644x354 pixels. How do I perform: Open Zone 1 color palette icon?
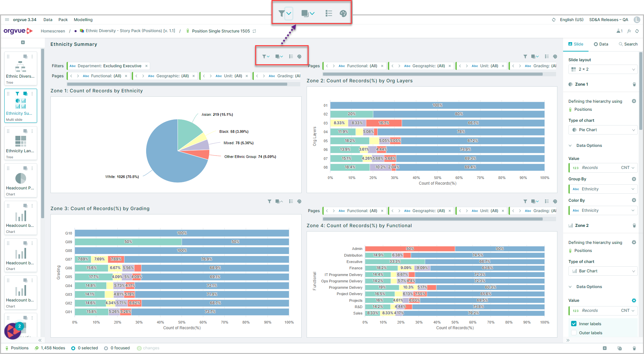(299, 57)
